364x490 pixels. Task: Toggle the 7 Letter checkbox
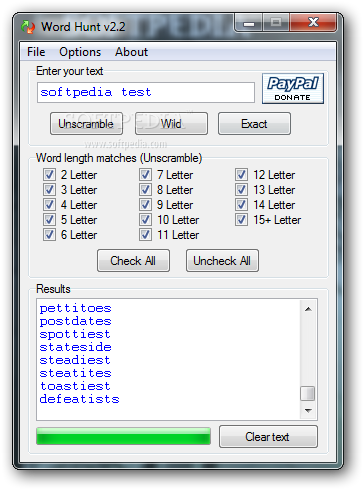tap(145, 175)
